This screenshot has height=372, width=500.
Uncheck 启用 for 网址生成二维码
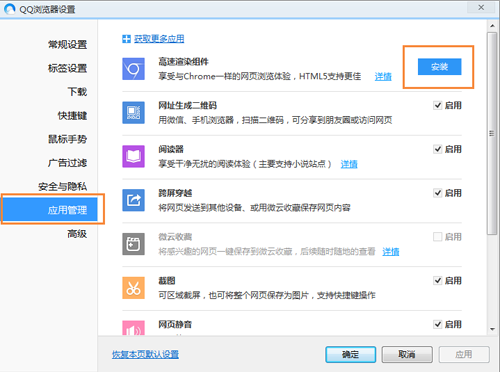437,106
